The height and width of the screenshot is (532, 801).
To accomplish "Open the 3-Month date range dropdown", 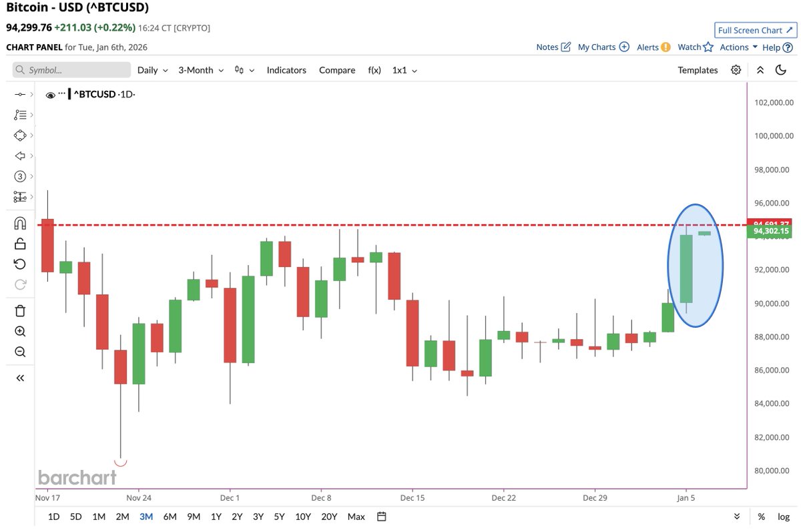I will click(x=200, y=69).
